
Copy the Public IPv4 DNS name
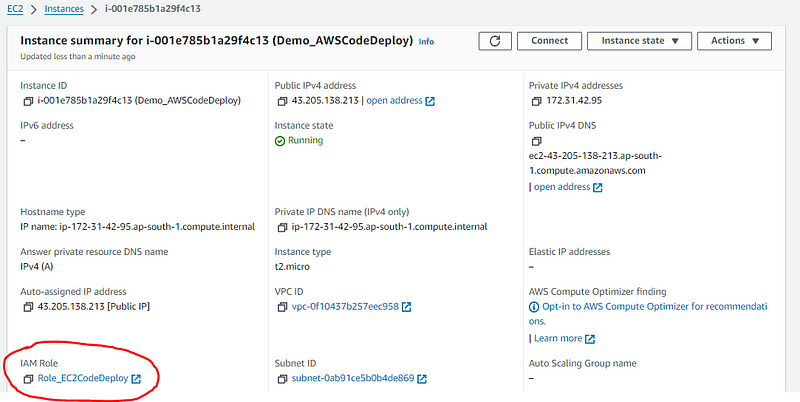(x=536, y=141)
